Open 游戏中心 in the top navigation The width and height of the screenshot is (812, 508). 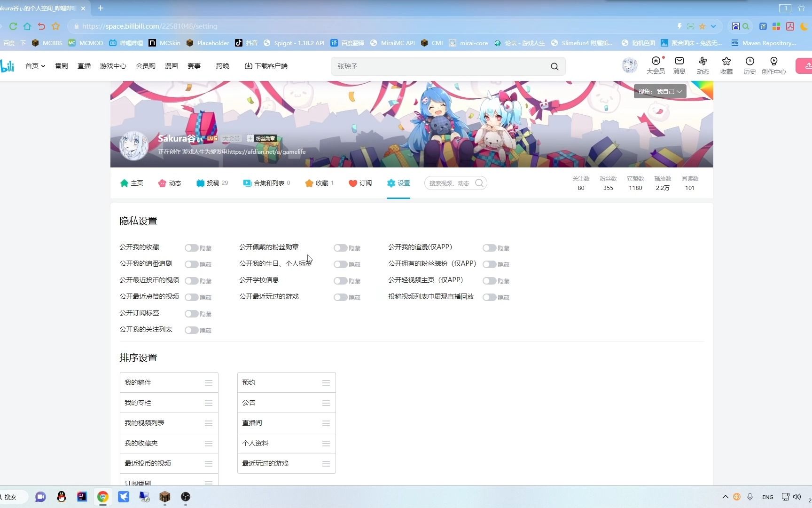click(113, 66)
